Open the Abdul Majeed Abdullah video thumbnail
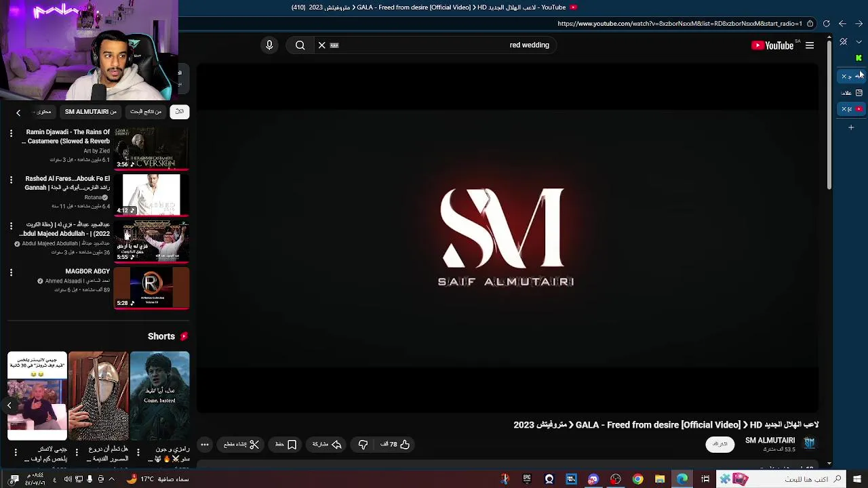 click(x=151, y=241)
